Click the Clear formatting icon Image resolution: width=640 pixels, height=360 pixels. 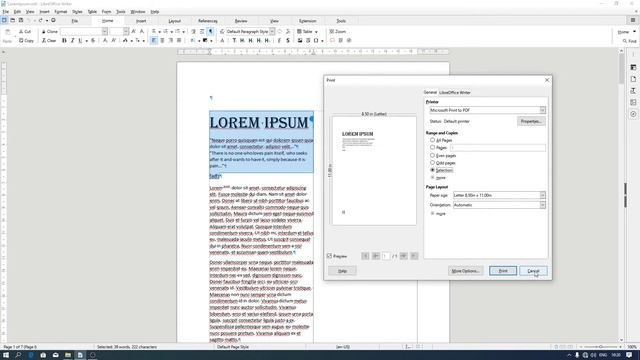pyautogui.click(x=49, y=40)
